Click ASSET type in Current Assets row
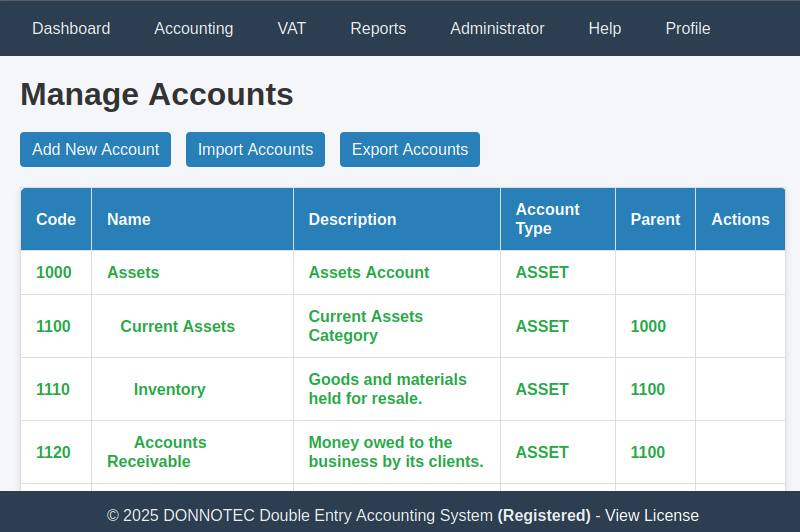The width and height of the screenshot is (800, 532). (542, 326)
